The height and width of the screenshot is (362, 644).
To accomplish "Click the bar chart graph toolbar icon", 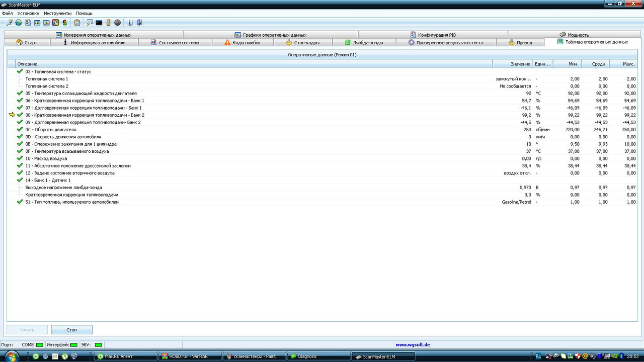I will click(46, 23).
